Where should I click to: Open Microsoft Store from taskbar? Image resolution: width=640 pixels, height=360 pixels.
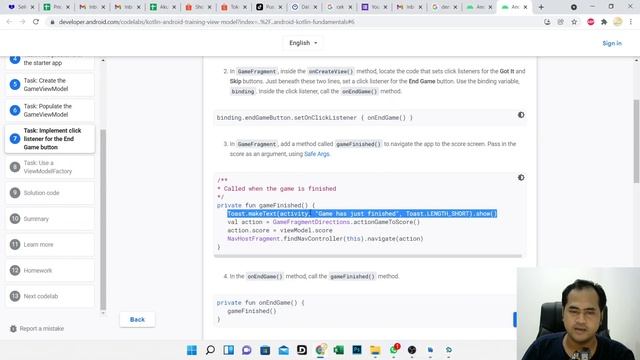tap(265, 350)
